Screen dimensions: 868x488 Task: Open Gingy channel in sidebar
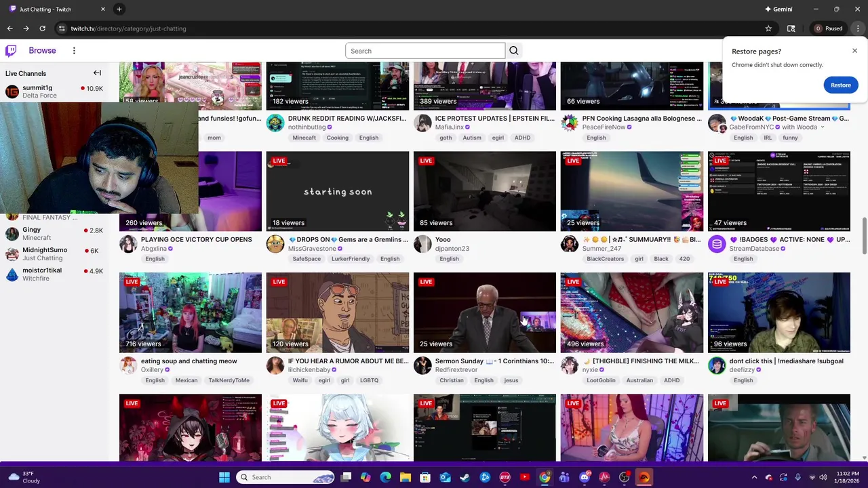click(x=54, y=234)
